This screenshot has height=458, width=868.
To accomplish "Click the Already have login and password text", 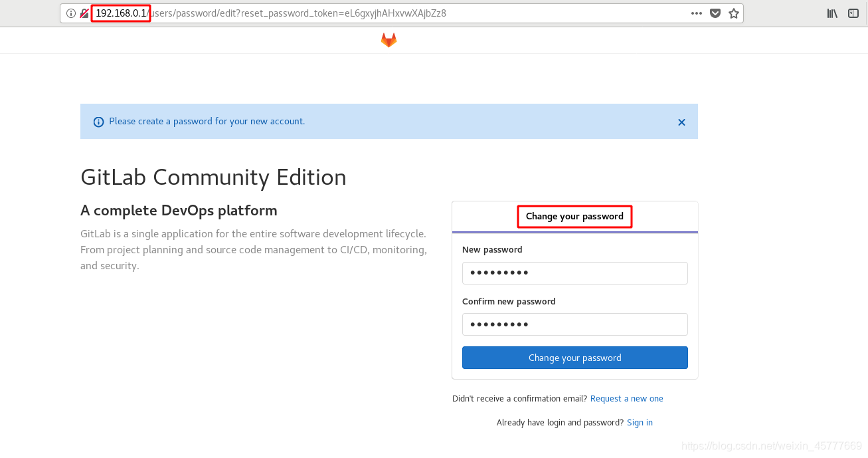I will pos(560,423).
